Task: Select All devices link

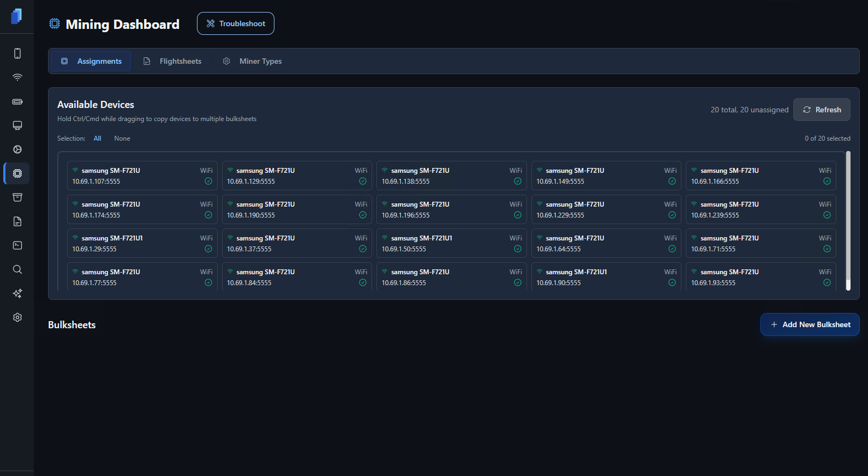Action: click(x=97, y=138)
